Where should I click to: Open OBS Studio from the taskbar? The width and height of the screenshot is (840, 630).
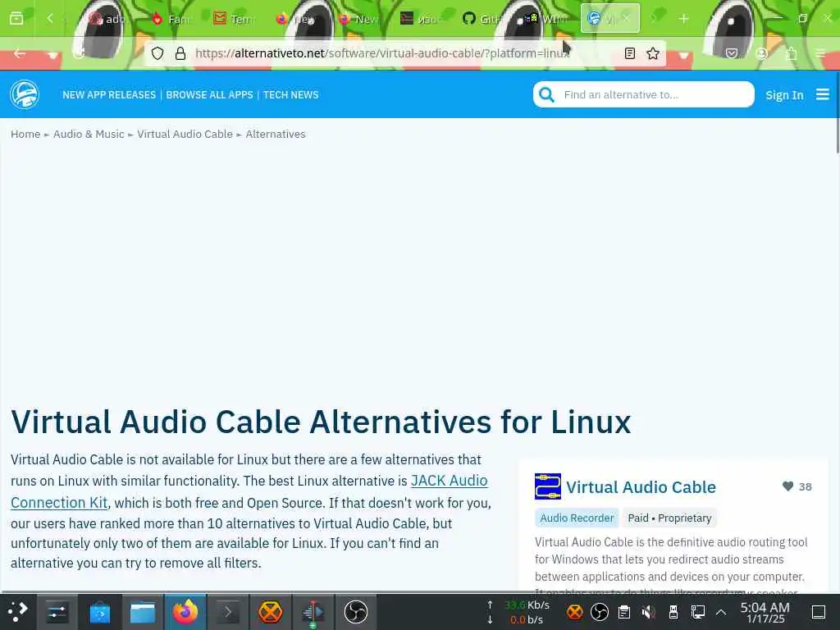(x=356, y=612)
